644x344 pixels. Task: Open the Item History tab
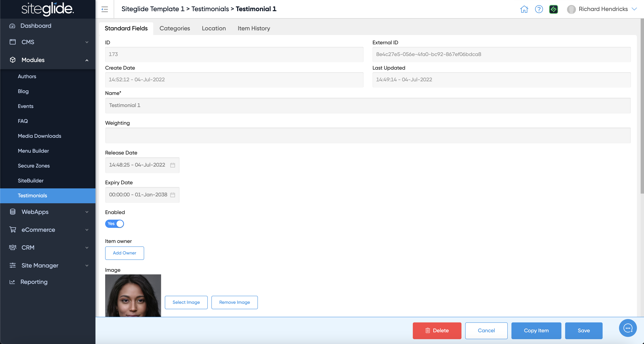coord(254,28)
